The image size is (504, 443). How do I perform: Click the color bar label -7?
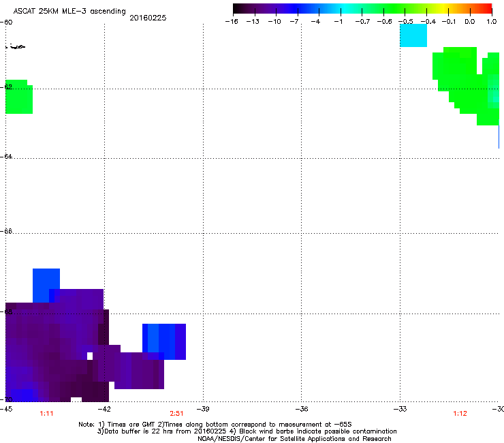click(x=294, y=22)
